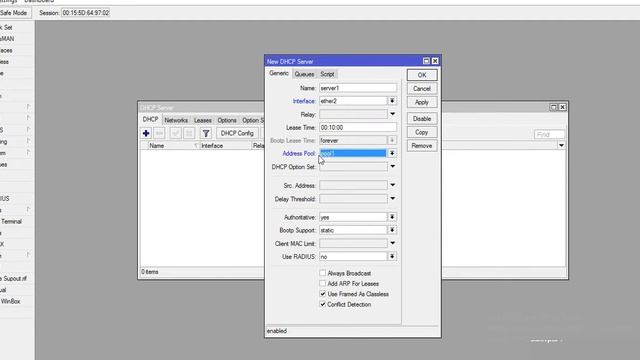This screenshot has height=360, width=640.
Task: Click the OK button
Action: tap(422, 75)
